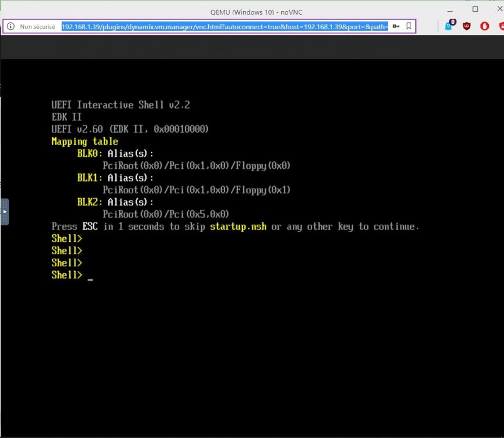Viewport: 504px width, 438px height.
Task: Minimize the noVNC browser window
Action: click(x=450, y=11)
